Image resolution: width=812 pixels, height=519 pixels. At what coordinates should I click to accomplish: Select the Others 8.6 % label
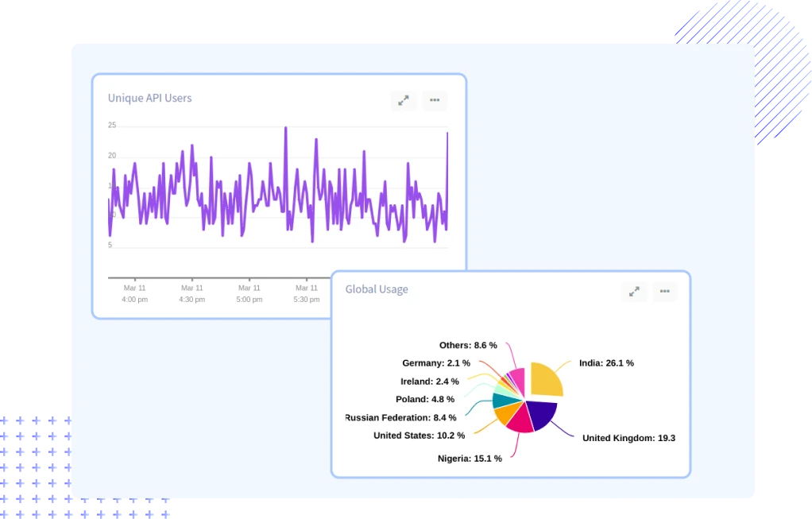[468, 346]
